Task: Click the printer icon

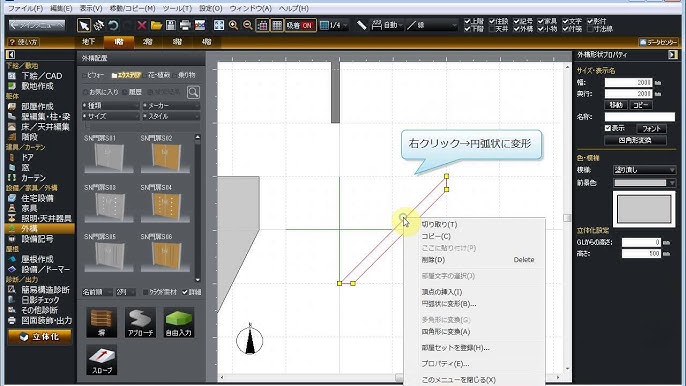Action: click(x=185, y=25)
